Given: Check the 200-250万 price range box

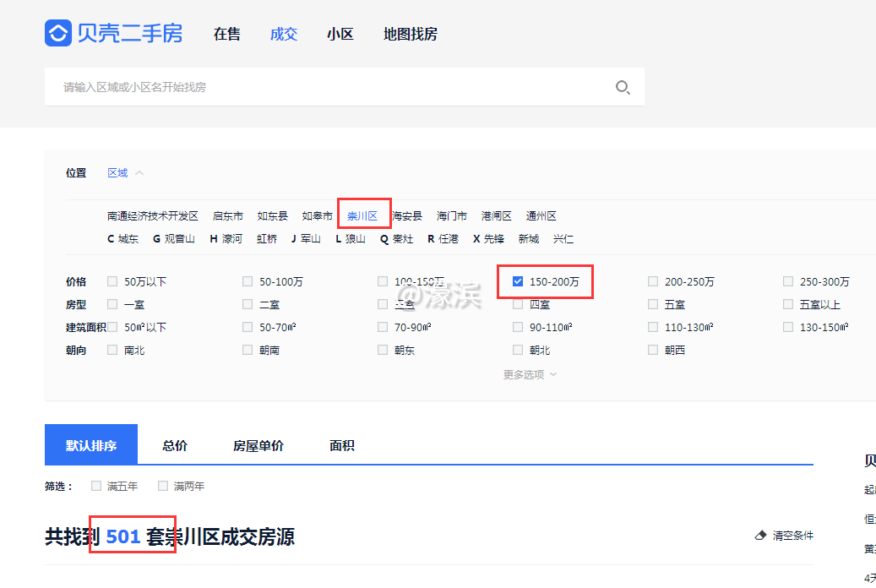Looking at the screenshot, I should pyautogui.click(x=652, y=280).
